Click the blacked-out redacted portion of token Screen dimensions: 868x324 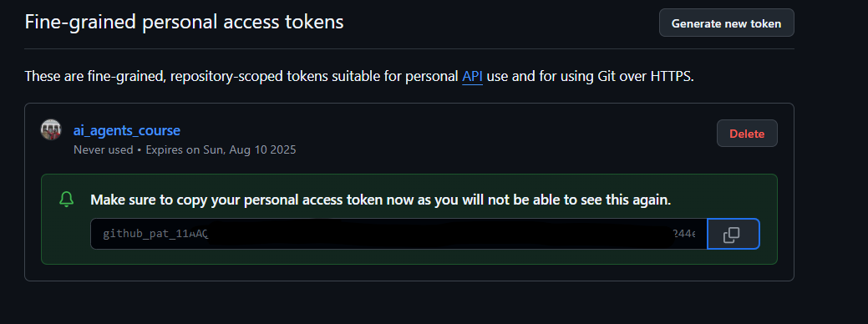coord(440,234)
